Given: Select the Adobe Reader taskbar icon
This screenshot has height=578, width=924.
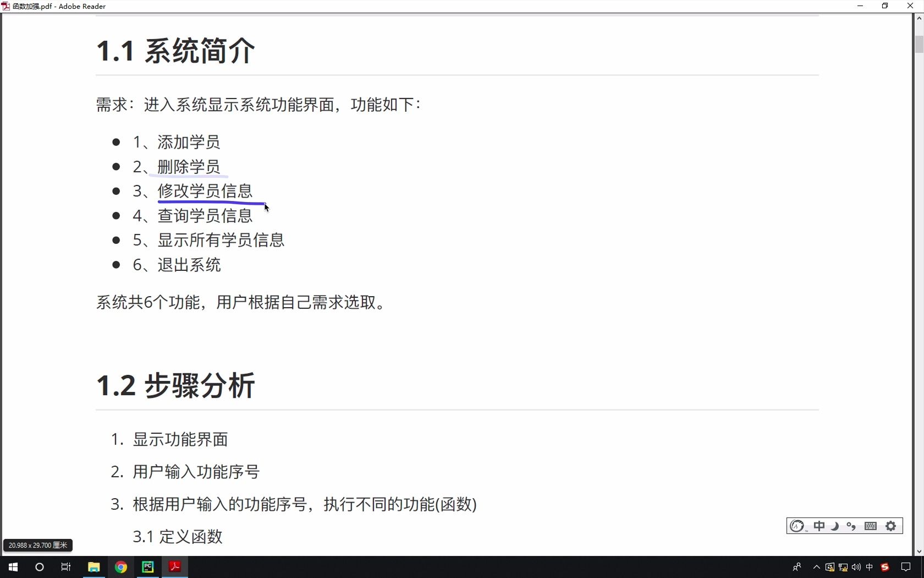Looking at the screenshot, I should [x=174, y=567].
